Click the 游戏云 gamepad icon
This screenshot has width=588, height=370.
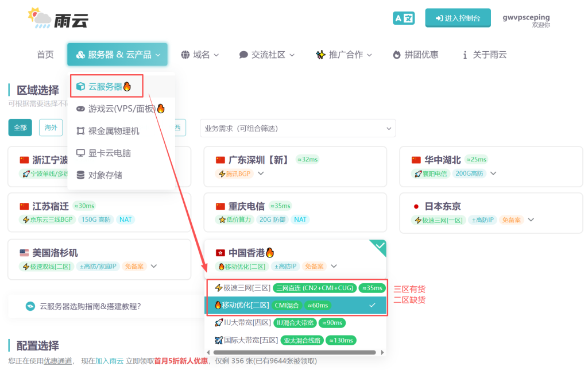[x=80, y=109]
